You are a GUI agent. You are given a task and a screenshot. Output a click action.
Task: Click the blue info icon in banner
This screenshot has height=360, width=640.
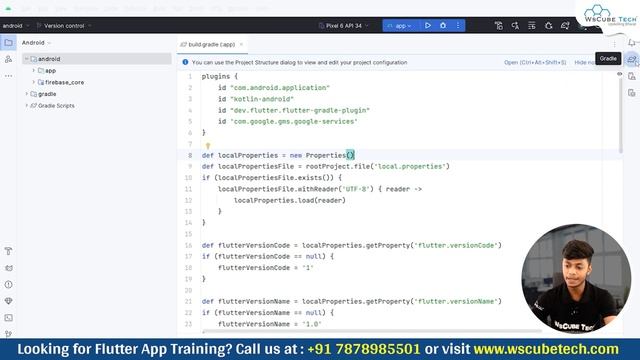point(185,62)
